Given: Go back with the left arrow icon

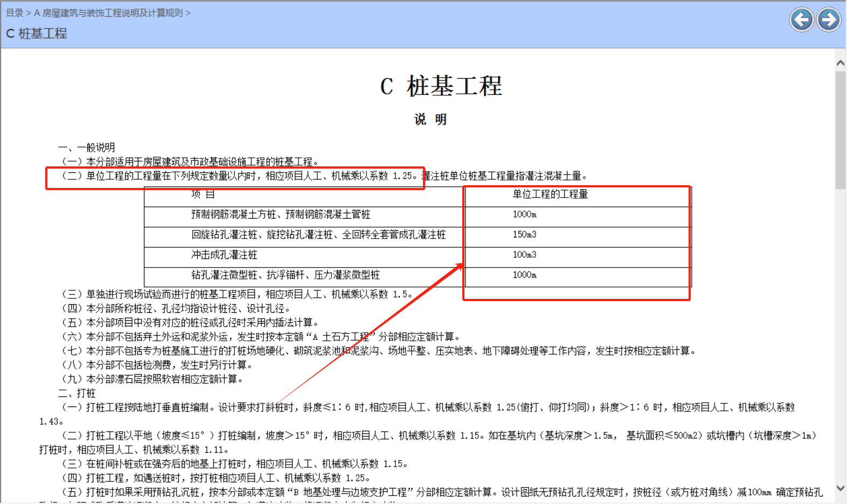Looking at the screenshot, I should coord(802,20).
